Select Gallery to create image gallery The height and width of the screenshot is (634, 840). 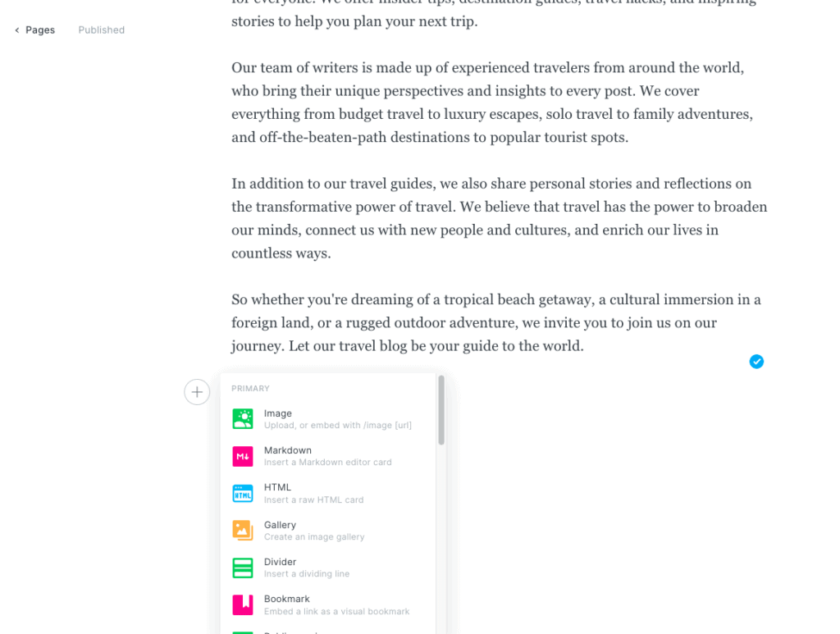tap(281, 525)
